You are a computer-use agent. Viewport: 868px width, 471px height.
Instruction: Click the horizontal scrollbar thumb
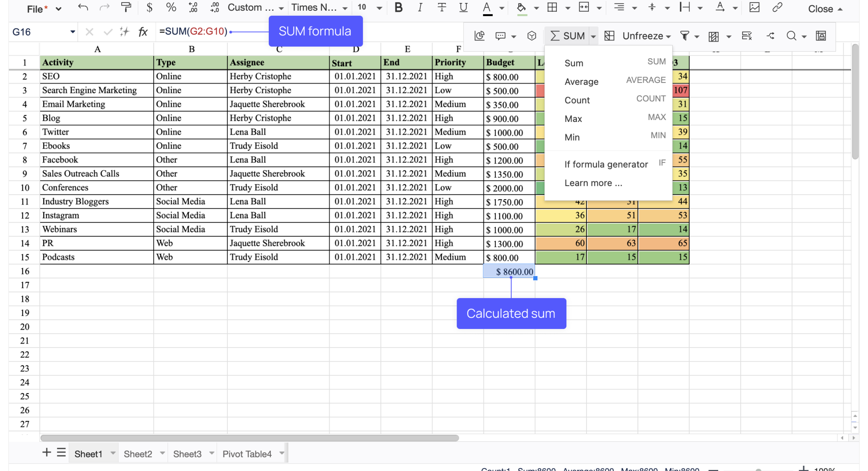click(x=249, y=438)
